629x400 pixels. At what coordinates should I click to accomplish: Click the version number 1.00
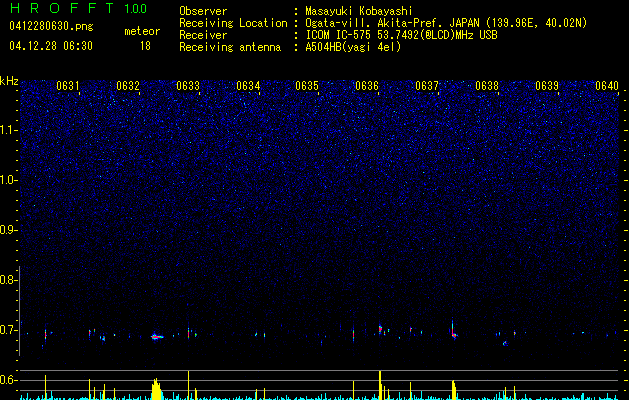point(136,9)
